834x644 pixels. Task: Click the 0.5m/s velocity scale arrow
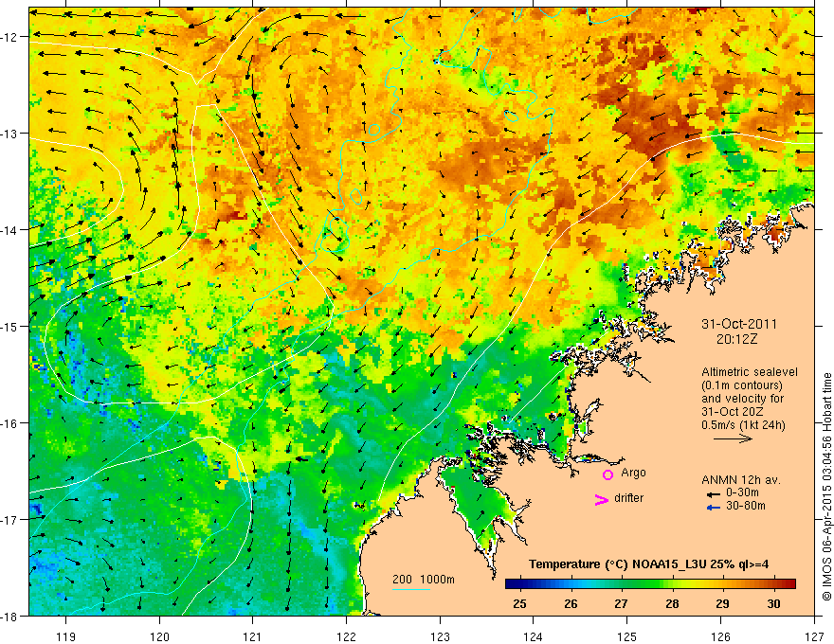(733, 438)
